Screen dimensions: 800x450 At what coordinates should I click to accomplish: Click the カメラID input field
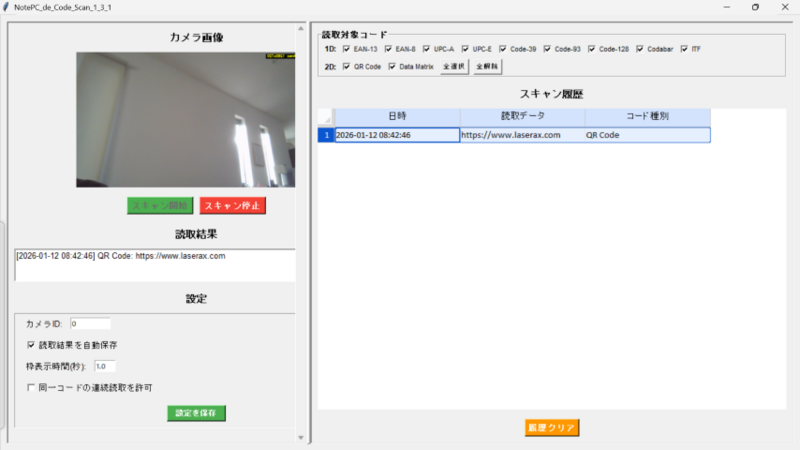pyautogui.click(x=90, y=323)
